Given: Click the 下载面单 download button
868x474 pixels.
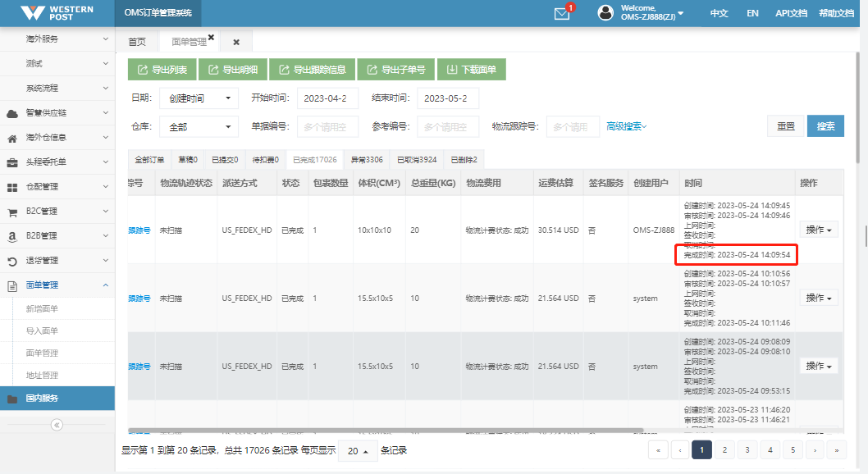Looking at the screenshot, I should 471,69.
